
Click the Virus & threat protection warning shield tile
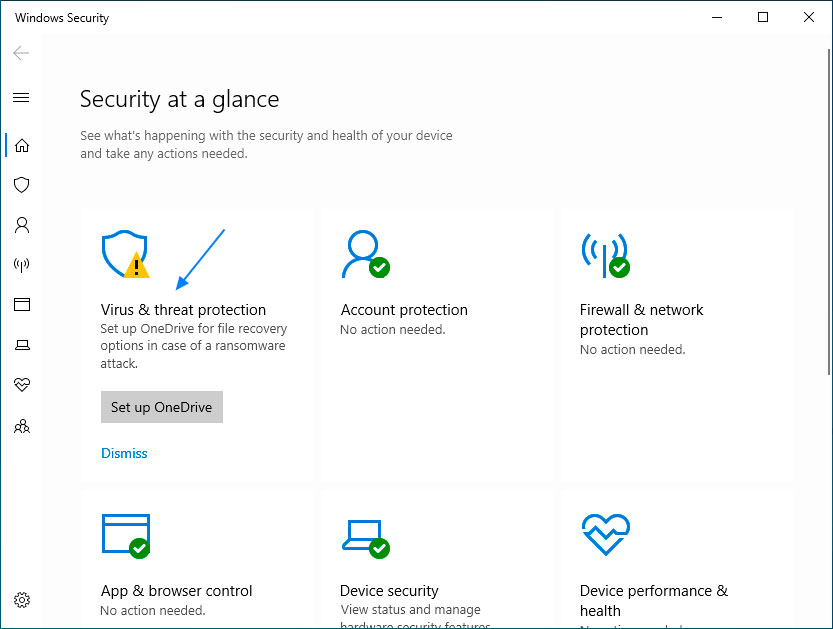(125, 255)
